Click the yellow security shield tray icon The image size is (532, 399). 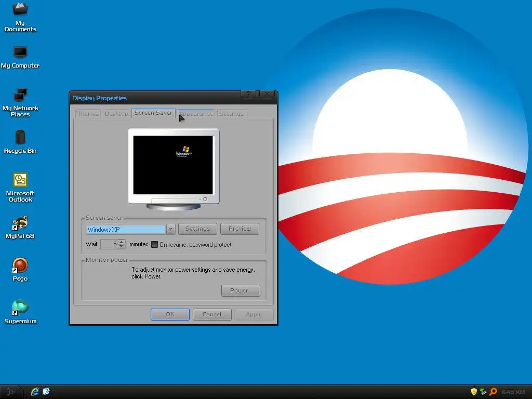tap(474, 392)
